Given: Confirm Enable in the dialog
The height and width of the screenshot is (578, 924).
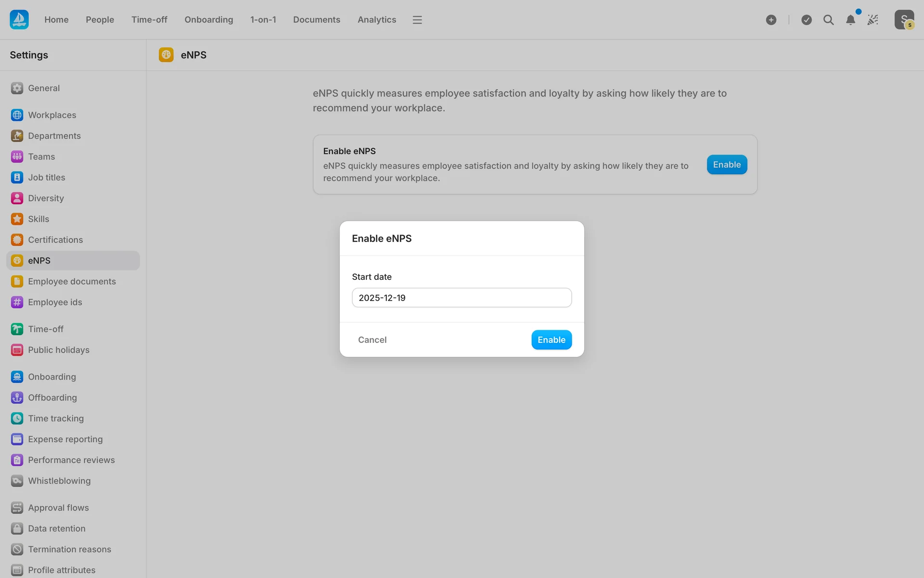Looking at the screenshot, I should pyautogui.click(x=551, y=340).
